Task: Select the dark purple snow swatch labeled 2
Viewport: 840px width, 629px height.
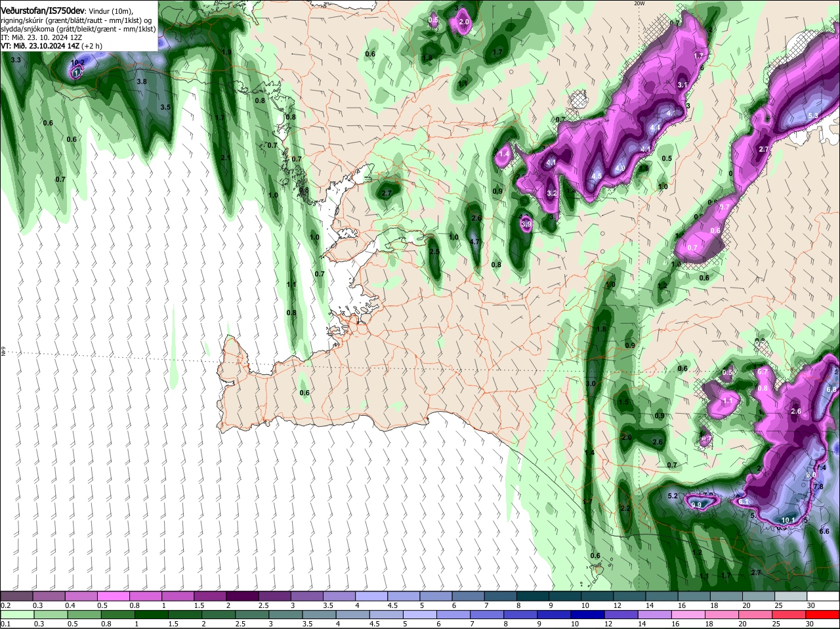Action: pos(242,596)
